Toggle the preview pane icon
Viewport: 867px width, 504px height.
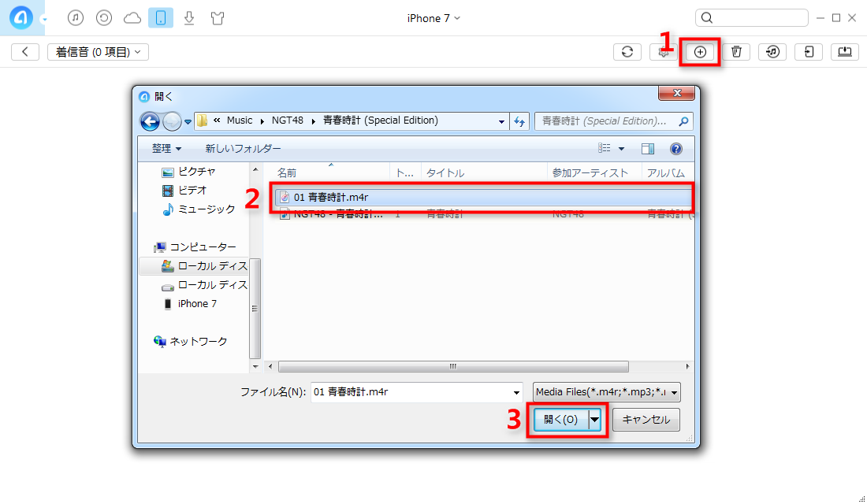pyautogui.click(x=648, y=149)
